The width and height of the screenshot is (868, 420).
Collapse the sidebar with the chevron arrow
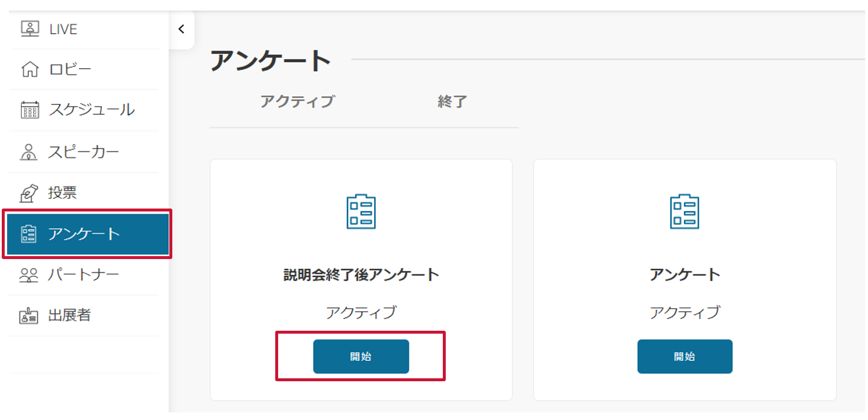(181, 29)
